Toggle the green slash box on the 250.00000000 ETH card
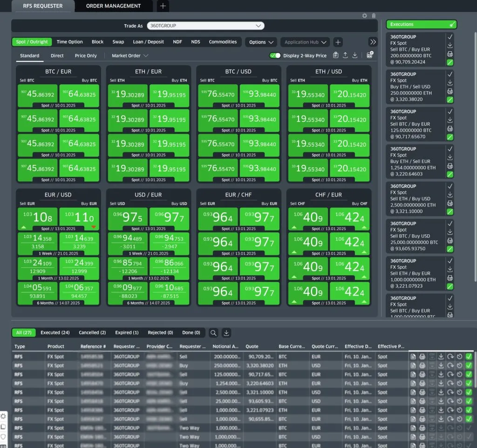Viewport: 477px width, 448px height. 450,100
